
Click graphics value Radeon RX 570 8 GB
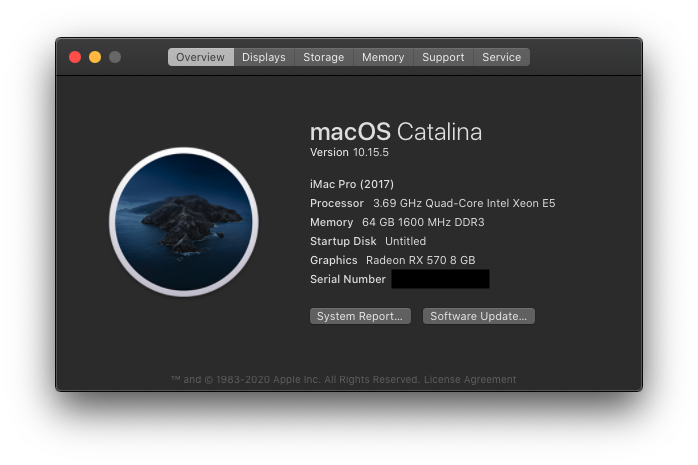[421, 260]
